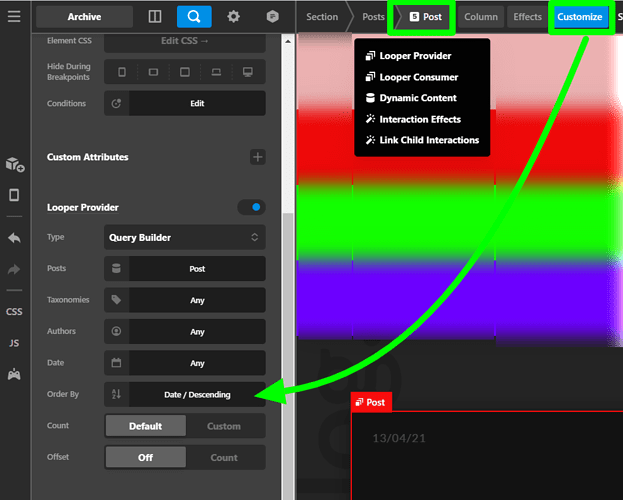Set Count to Custom
The width and height of the screenshot is (623, 500).
pos(224,426)
